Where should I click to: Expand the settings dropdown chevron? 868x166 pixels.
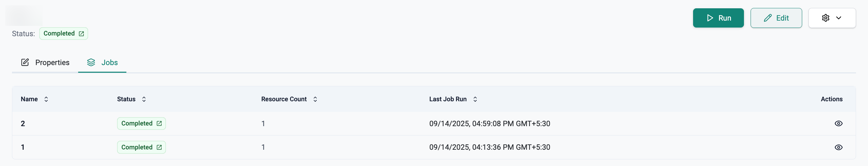click(839, 18)
